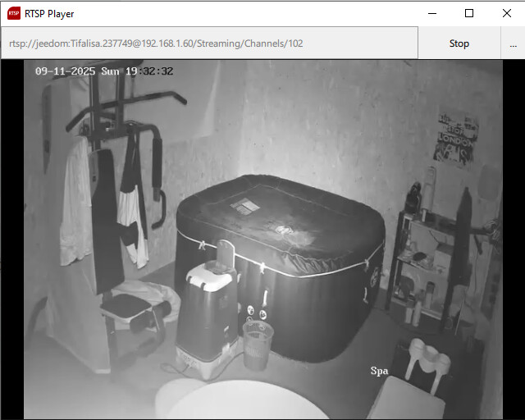Click the RTSP stream URL field
This screenshot has width=525, height=420.
210,43
